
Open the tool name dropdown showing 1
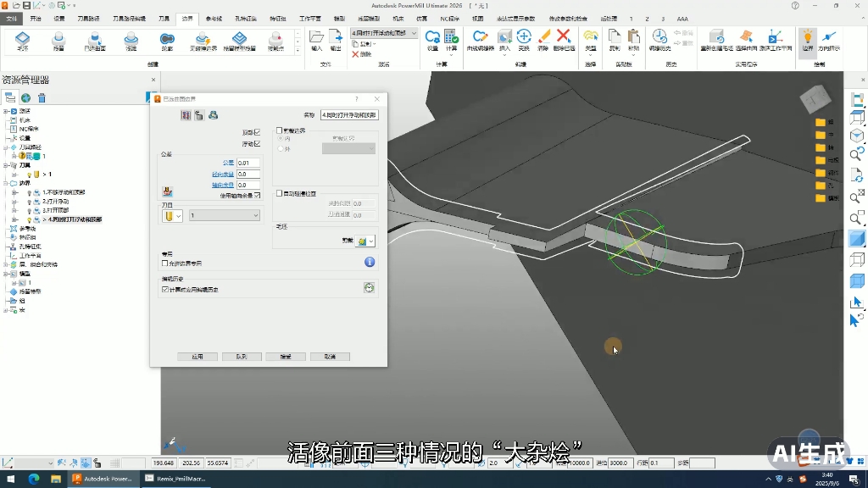(225, 216)
